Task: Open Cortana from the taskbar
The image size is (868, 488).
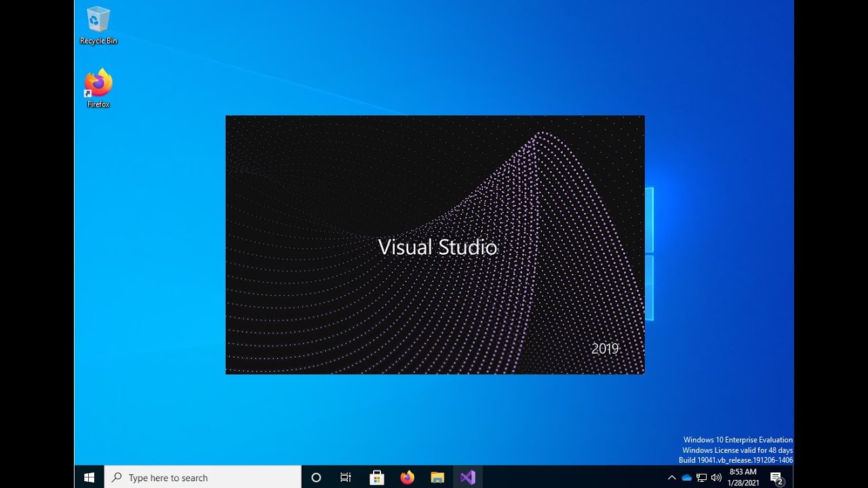Action: tap(316, 478)
